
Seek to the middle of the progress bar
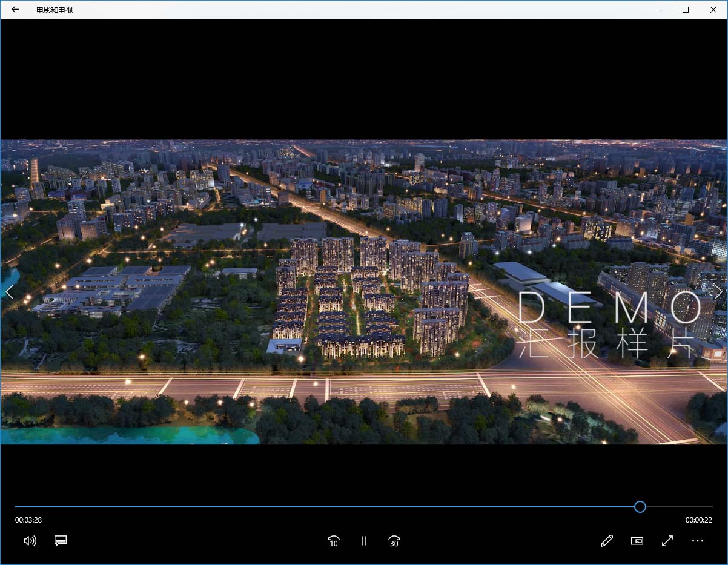click(364, 507)
